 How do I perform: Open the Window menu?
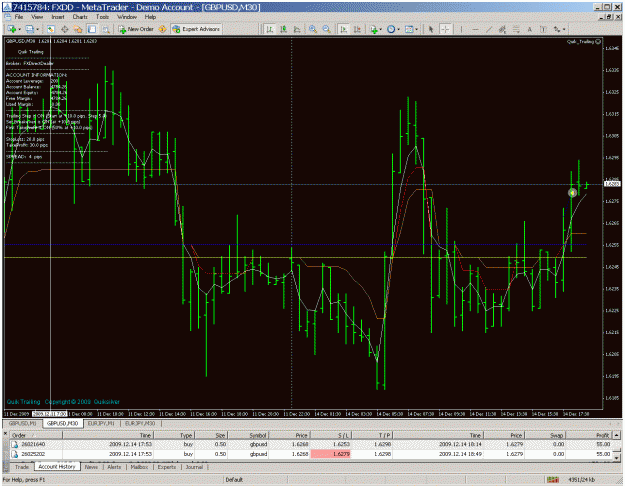(127, 17)
